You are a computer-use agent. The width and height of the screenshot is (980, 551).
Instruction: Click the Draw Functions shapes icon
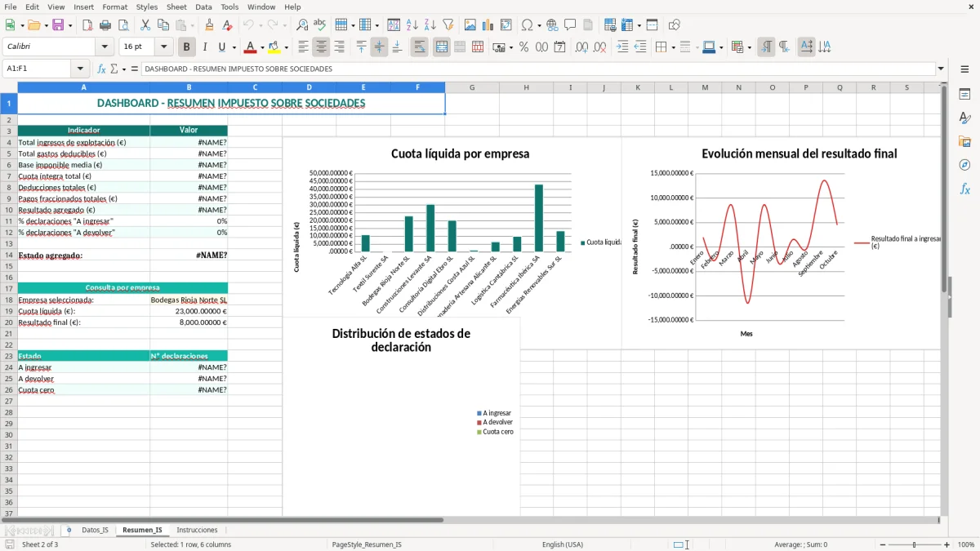coord(675,25)
